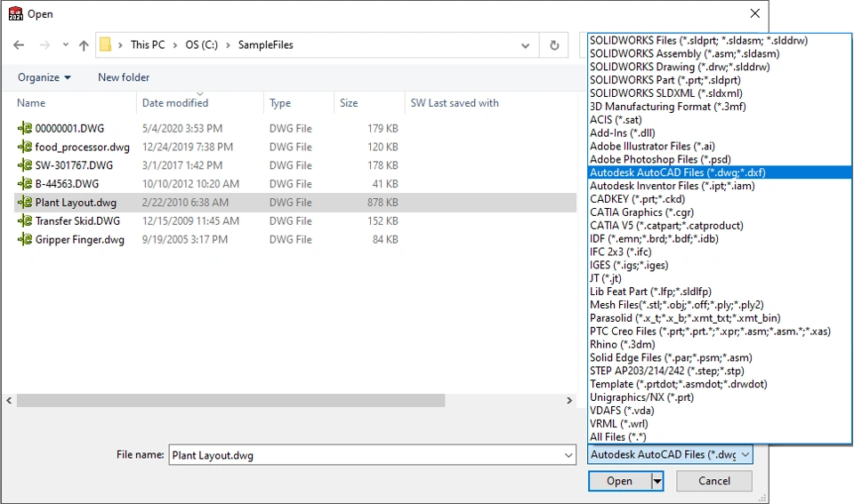The width and height of the screenshot is (854, 504).
Task: Click the DWG icon of Plant Layout.dwg
Action: click(25, 203)
